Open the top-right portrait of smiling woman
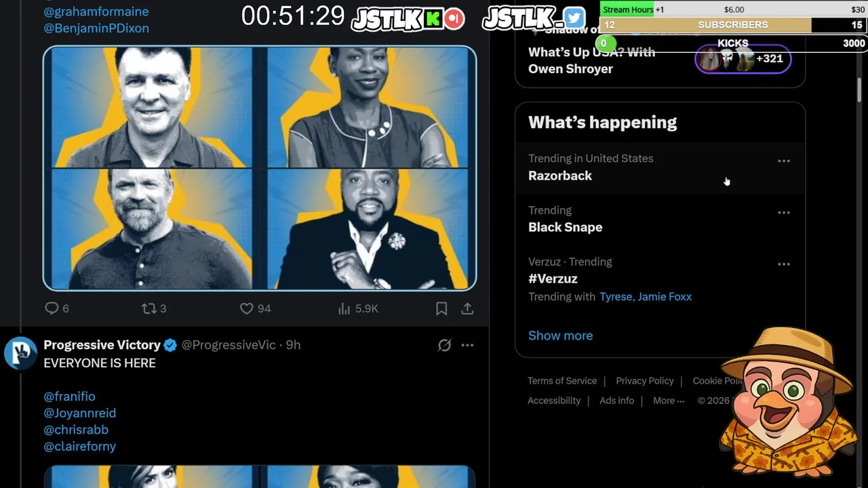Viewport: 868px width, 488px height. (368, 107)
